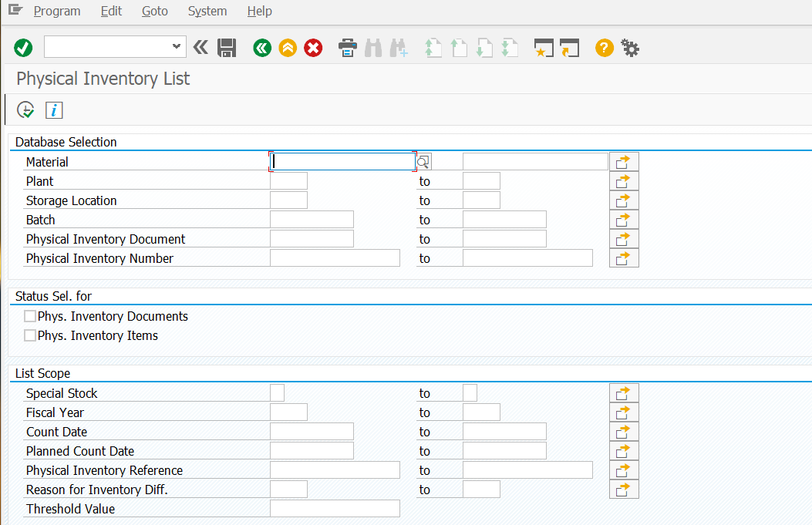Open the program information icon
This screenshot has height=525, width=812.
tap(53, 109)
